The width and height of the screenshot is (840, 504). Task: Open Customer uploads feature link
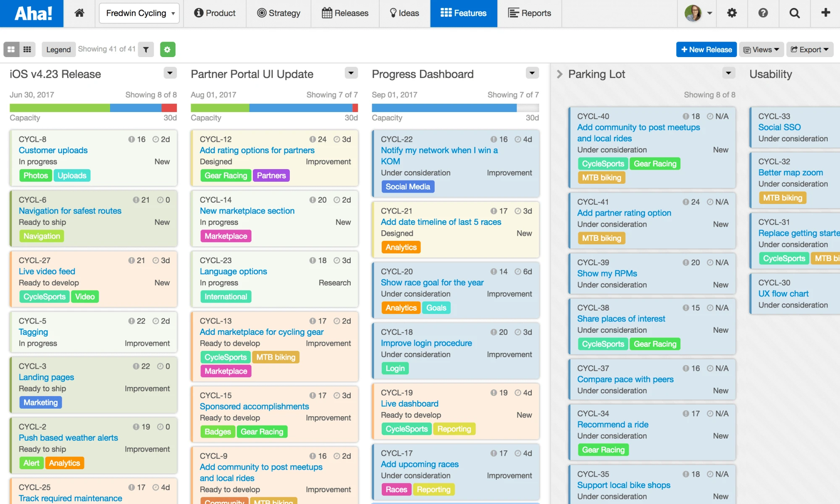click(x=53, y=150)
